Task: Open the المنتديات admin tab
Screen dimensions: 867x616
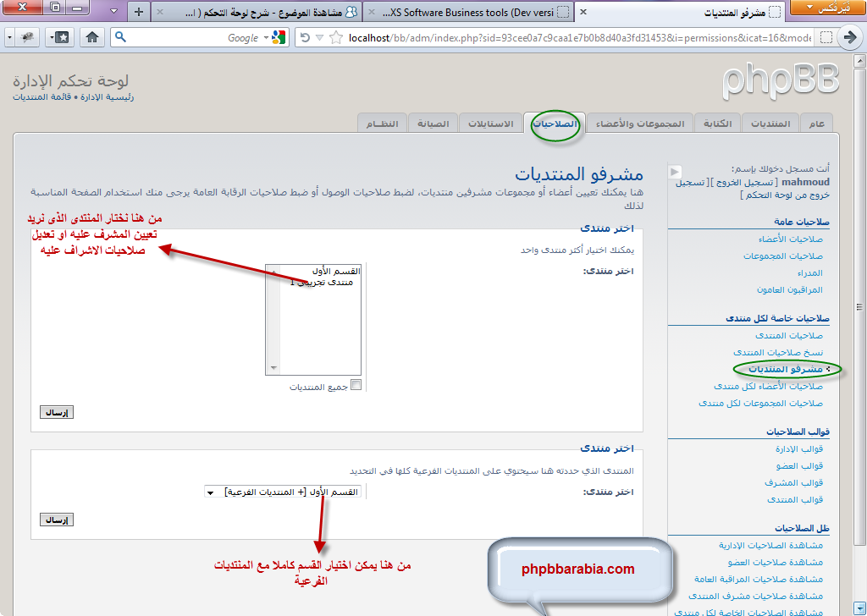Action: (770, 124)
